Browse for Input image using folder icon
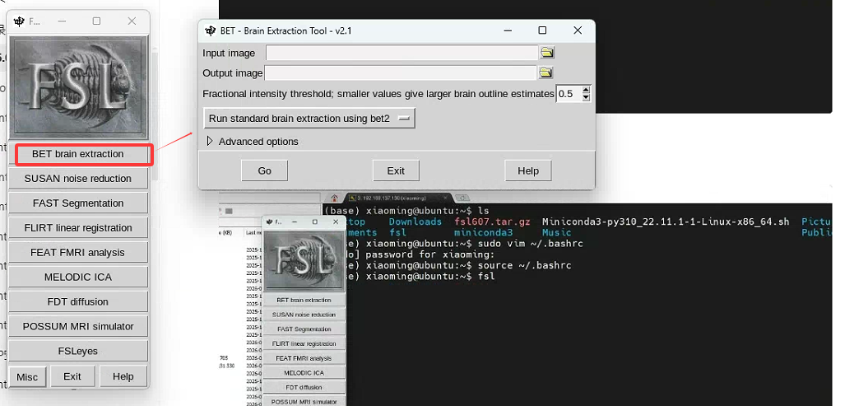The height and width of the screenshot is (406, 868). tap(547, 53)
